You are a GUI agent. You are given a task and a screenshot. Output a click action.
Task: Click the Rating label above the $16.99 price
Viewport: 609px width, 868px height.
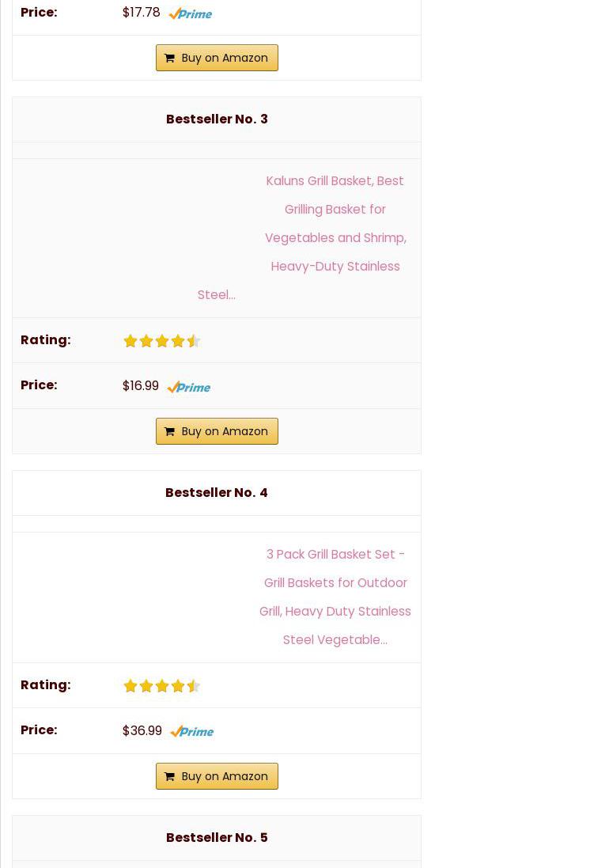(x=46, y=339)
